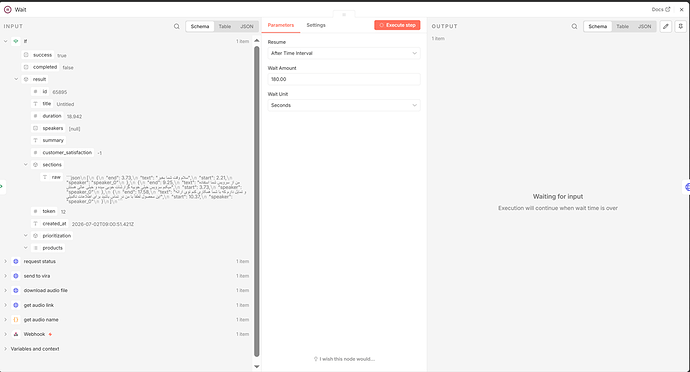Select the Parameters tab

coord(281,25)
